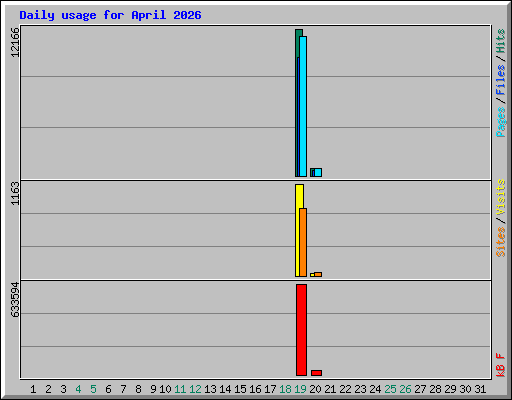Click day label 3 on the x-axis
The height and width of the screenshot is (400, 512).
coord(63,389)
